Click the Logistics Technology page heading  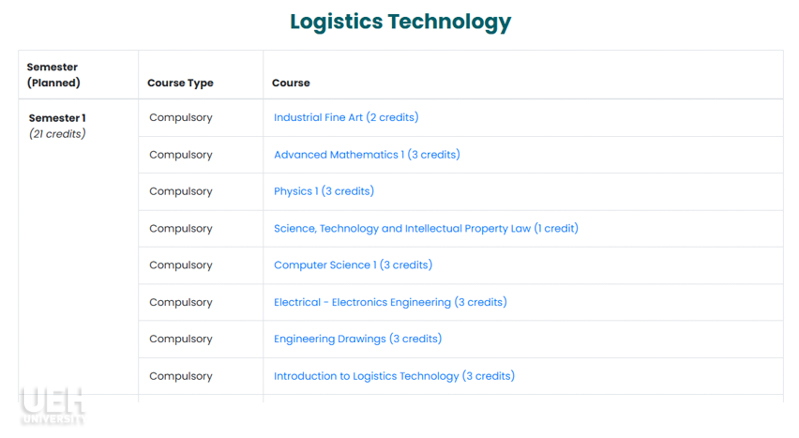401,22
